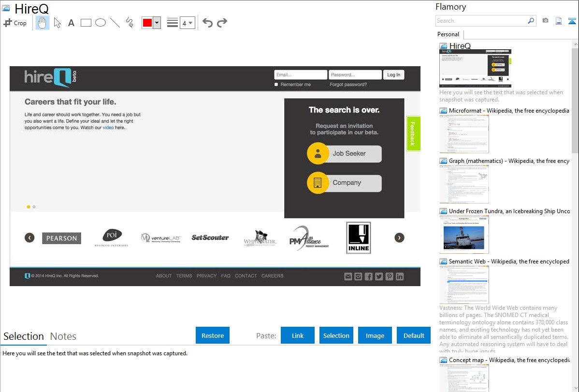Select the Microformat - Wikipedia title text

pos(509,111)
